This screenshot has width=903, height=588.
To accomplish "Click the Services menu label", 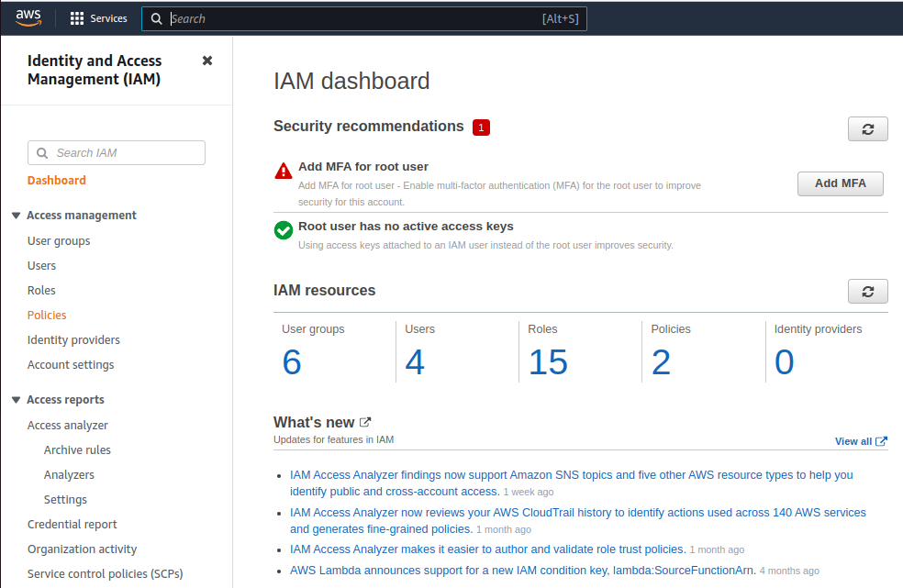I will [x=108, y=18].
